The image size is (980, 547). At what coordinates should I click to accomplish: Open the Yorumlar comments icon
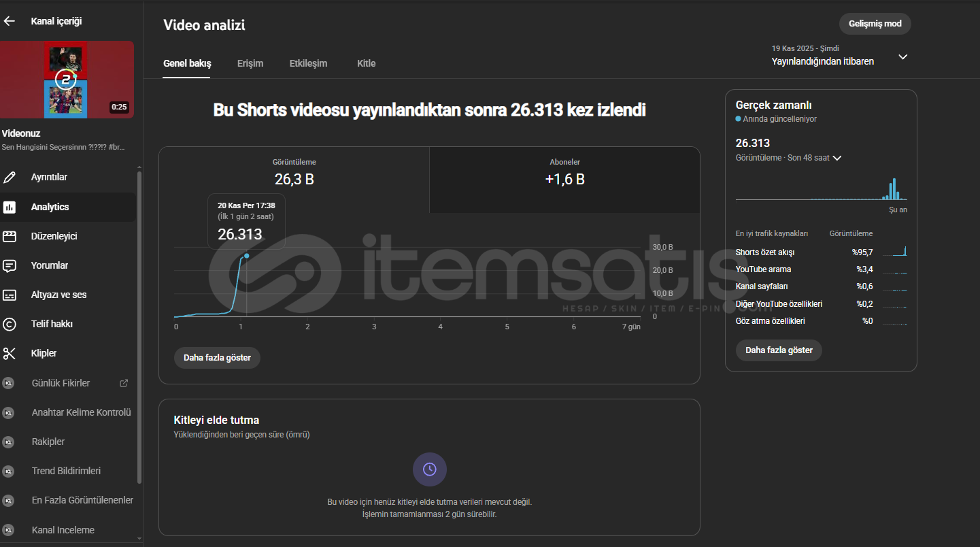(10, 265)
